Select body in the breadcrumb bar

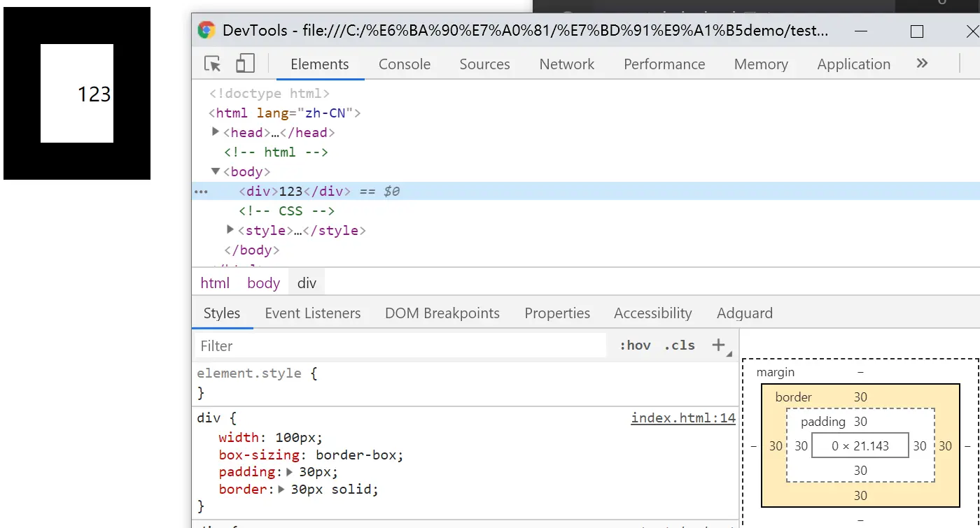pos(263,283)
